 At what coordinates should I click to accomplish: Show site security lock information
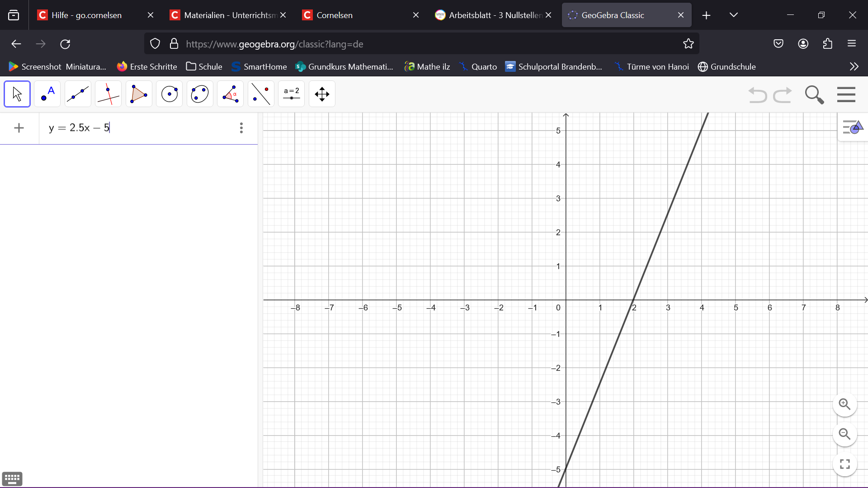tap(174, 44)
